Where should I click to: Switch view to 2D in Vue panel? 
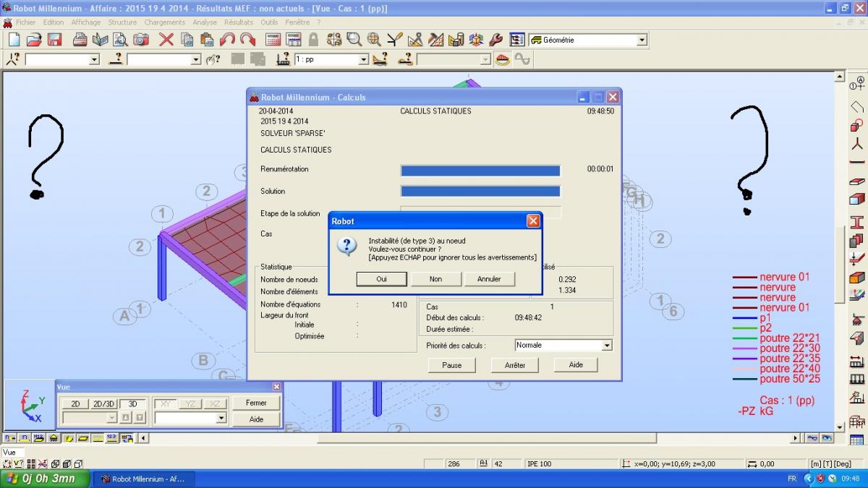tap(75, 403)
